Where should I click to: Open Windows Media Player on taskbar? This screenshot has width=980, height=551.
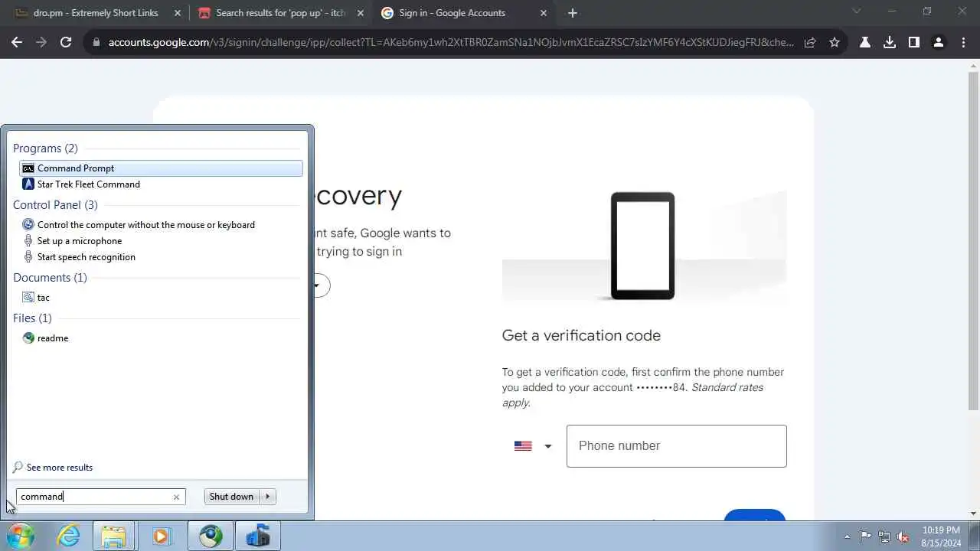point(161,536)
